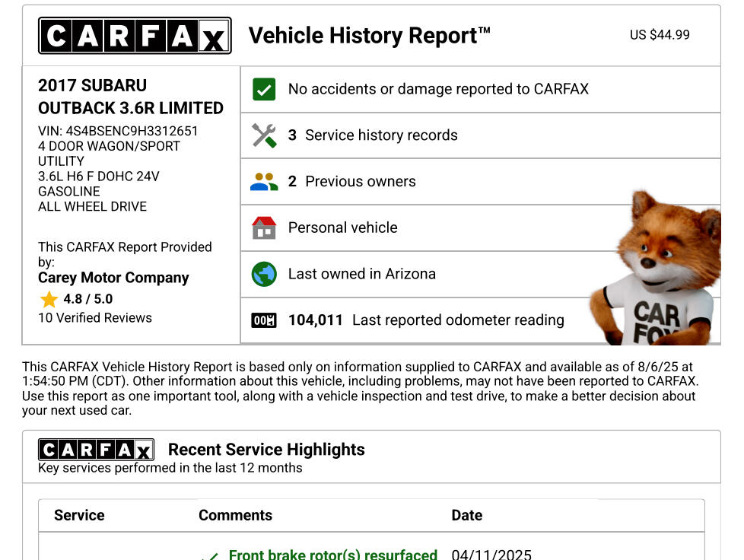744x560 pixels.
Task: Select the No accidents or damage reported row
Action: pyautogui.click(x=438, y=89)
